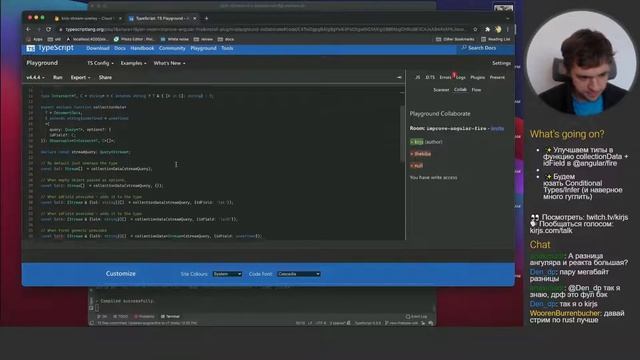The image size is (640, 360).
Task: Open the v4.4.4 version selector
Action: coord(36,78)
